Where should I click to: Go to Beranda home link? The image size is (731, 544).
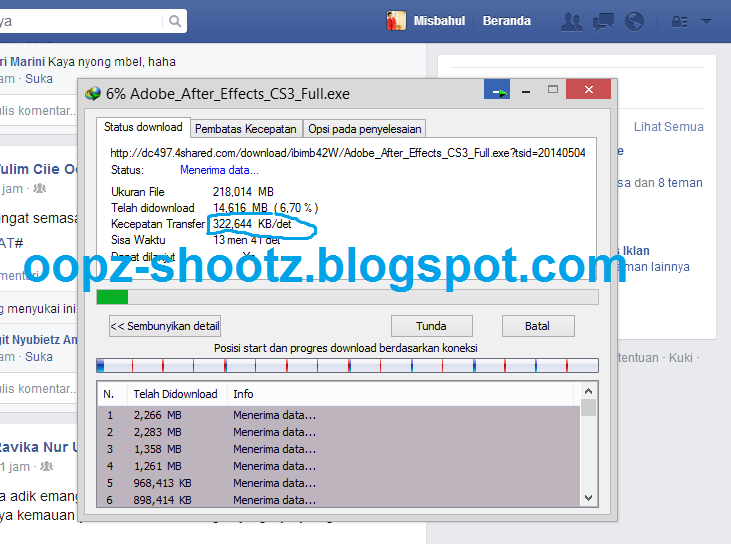click(x=507, y=21)
